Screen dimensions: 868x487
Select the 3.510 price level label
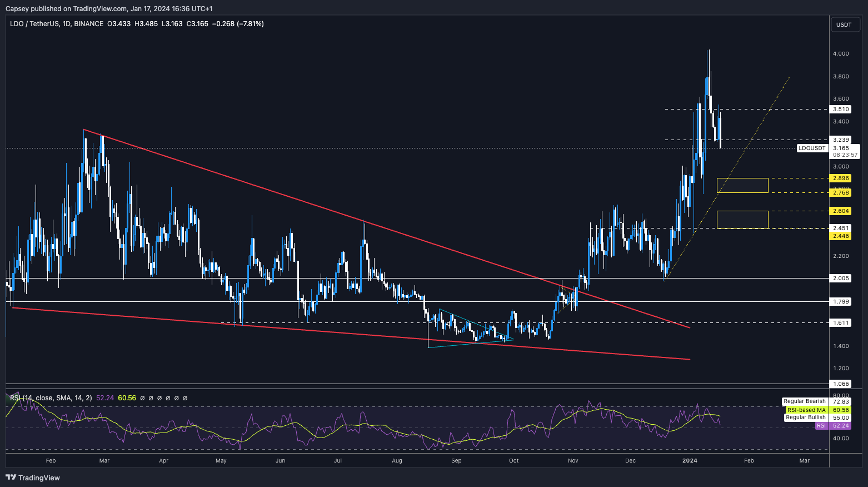(840, 110)
